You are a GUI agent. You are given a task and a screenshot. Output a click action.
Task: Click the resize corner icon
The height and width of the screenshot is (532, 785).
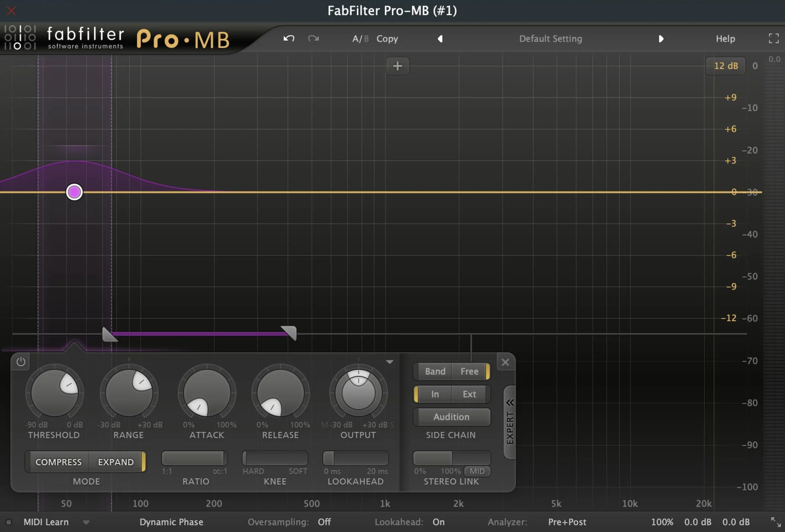pos(776,522)
